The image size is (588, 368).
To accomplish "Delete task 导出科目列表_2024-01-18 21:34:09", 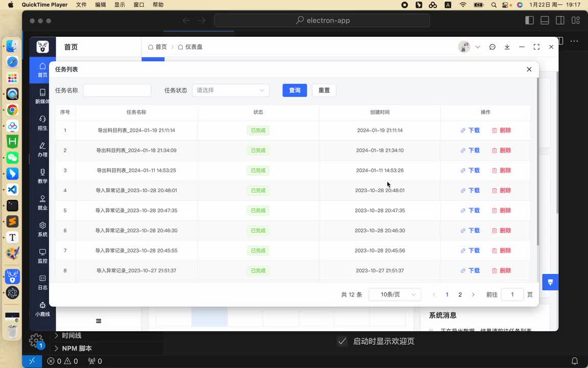I will [501, 150].
